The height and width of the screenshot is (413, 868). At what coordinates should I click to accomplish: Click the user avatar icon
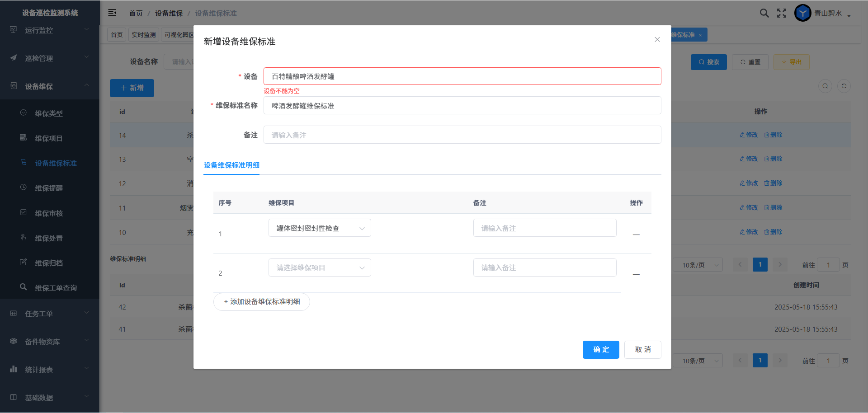802,13
